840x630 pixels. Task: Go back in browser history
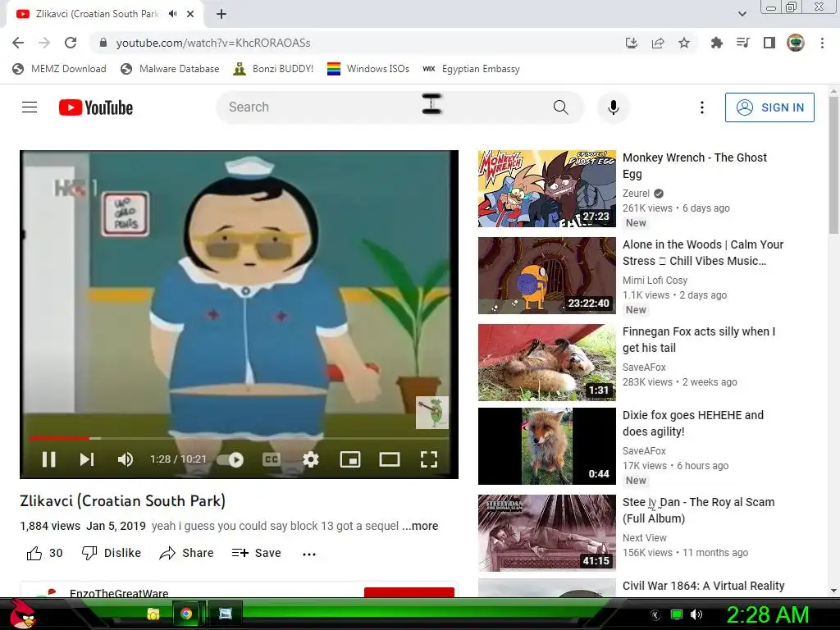pyautogui.click(x=18, y=43)
